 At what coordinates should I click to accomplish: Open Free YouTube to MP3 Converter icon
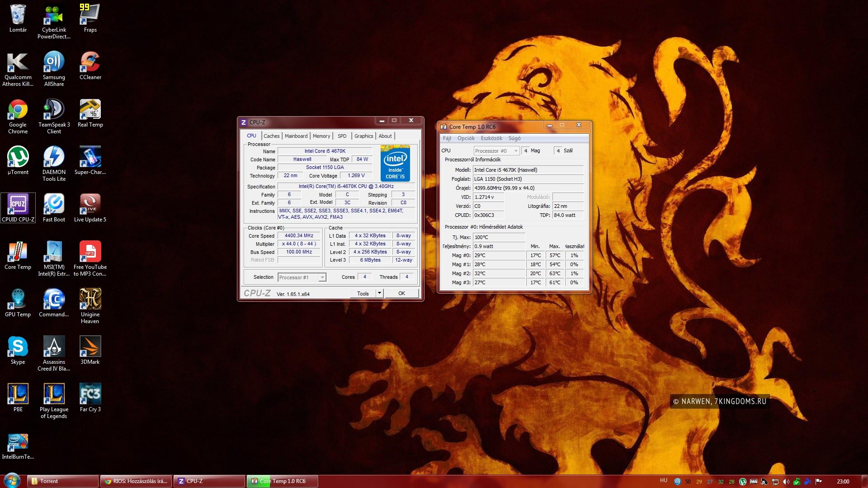click(90, 259)
